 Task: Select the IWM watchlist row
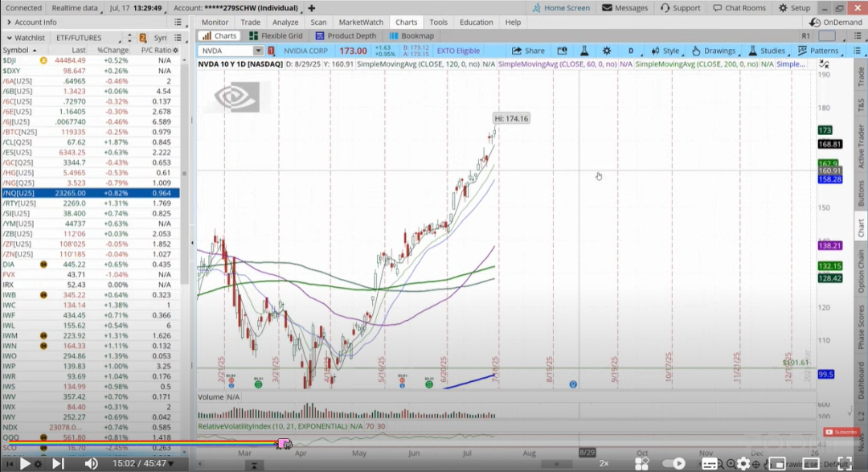click(x=91, y=336)
